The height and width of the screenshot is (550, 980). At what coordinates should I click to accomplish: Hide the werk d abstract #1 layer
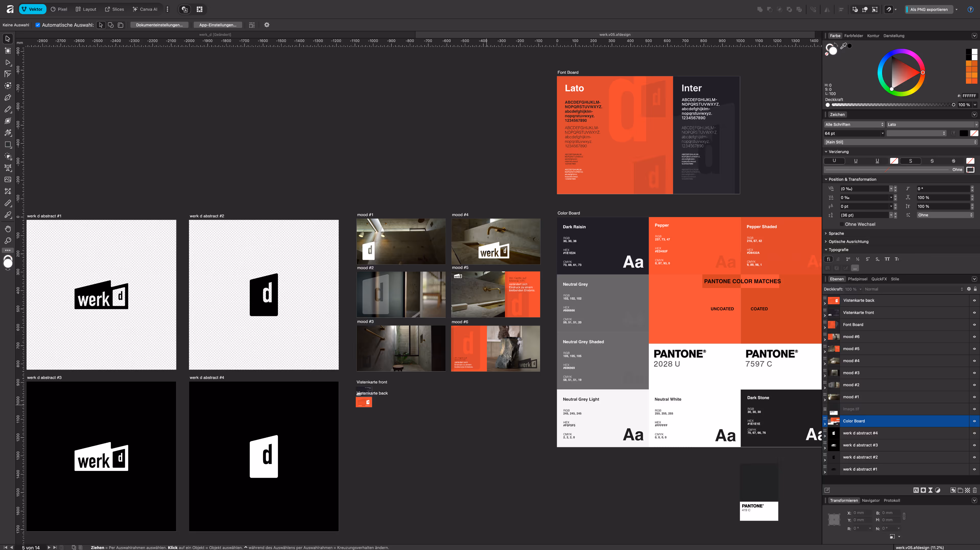point(974,469)
